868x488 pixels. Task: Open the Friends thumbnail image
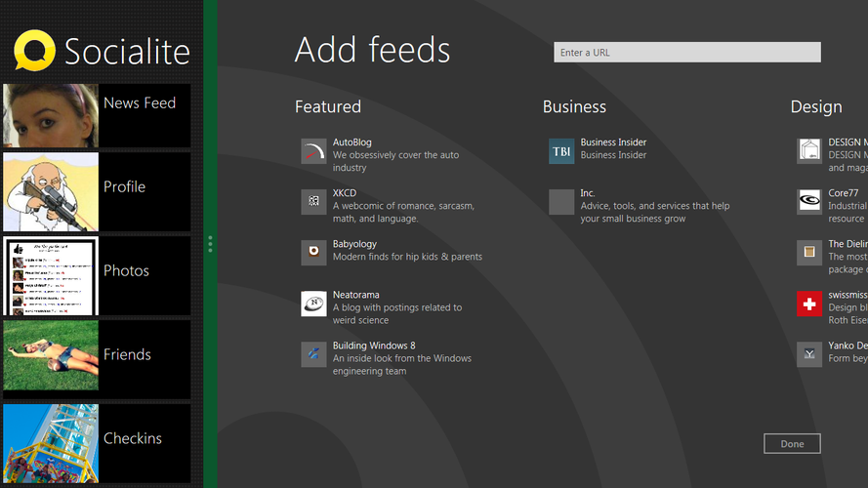click(x=51, y=355)
